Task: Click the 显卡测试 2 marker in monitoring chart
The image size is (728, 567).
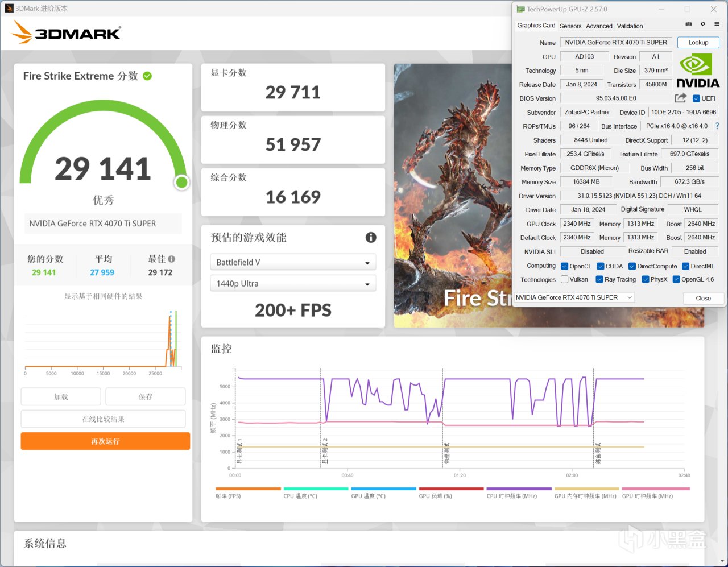Action: 325,451
